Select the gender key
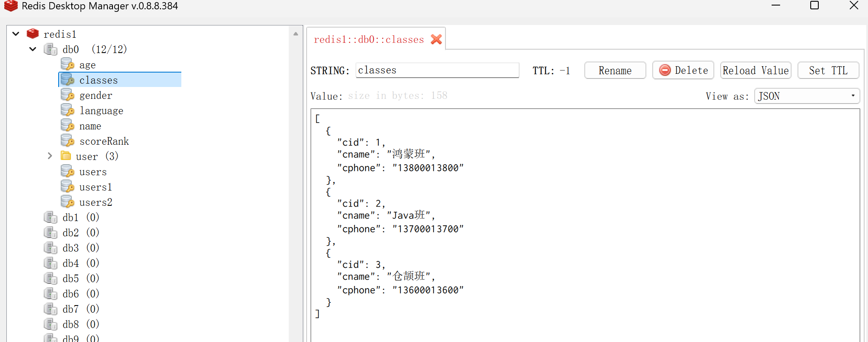 tap(96, 95)
